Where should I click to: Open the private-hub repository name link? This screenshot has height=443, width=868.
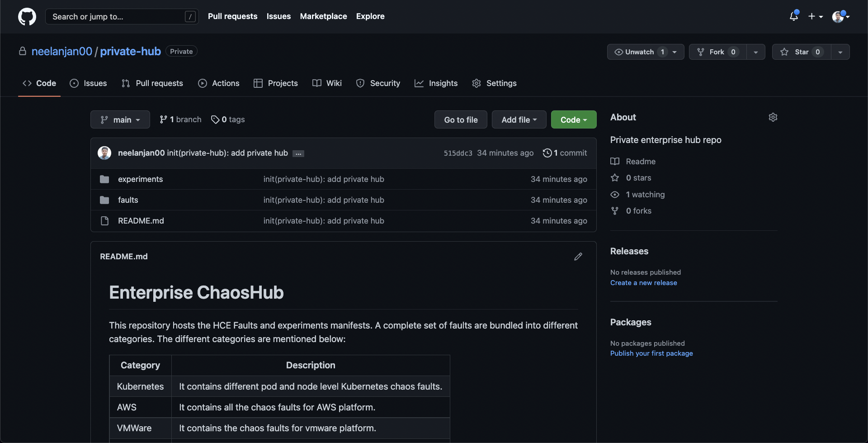point(131,52)
